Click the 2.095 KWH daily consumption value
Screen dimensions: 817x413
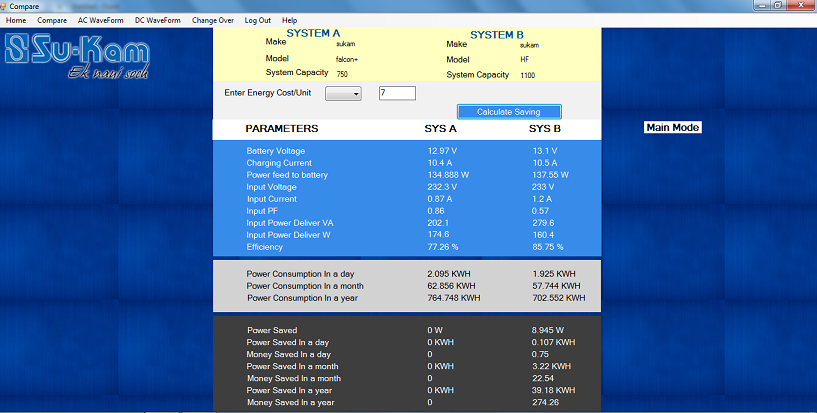(449, 274)
